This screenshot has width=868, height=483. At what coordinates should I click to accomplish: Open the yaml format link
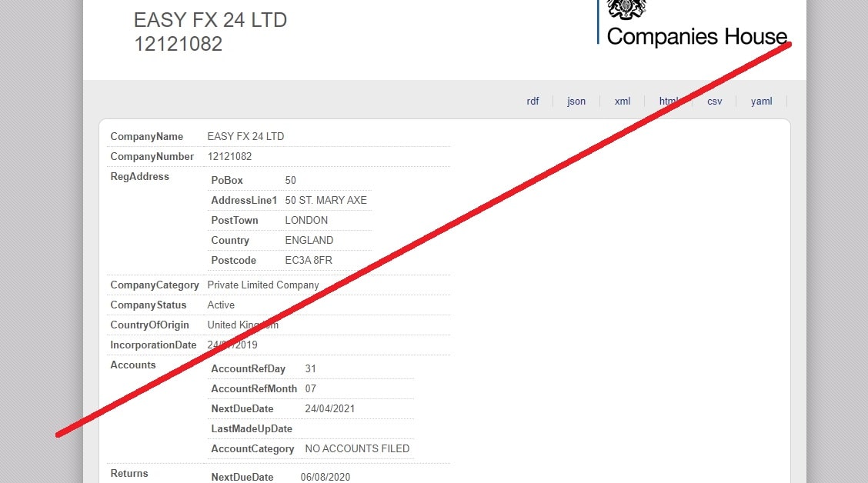(761, 102)
